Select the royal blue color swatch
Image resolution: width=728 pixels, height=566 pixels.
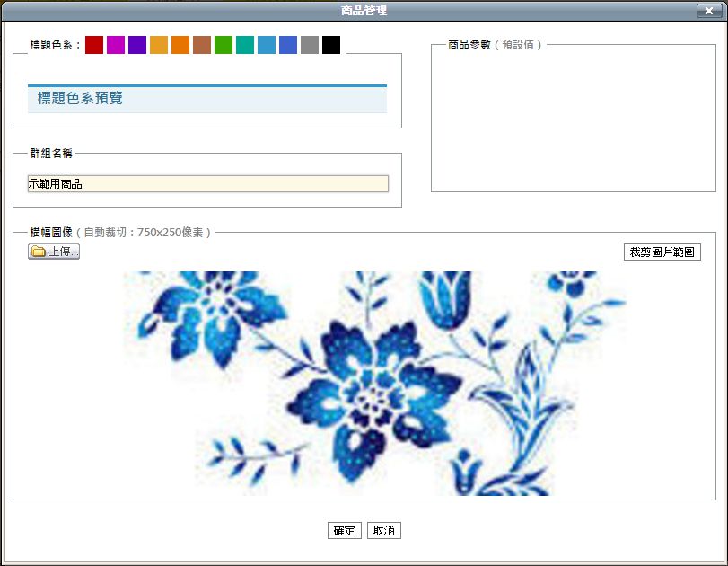(288, 45)
